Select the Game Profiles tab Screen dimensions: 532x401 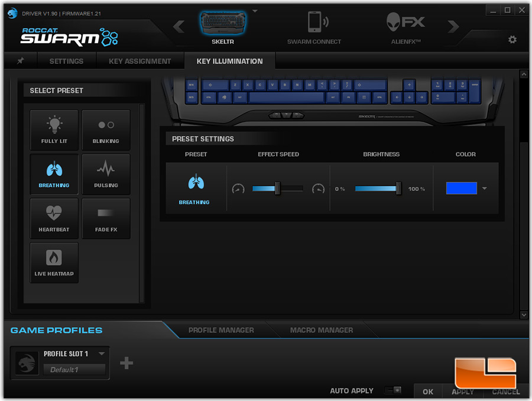tap(56, 330)
